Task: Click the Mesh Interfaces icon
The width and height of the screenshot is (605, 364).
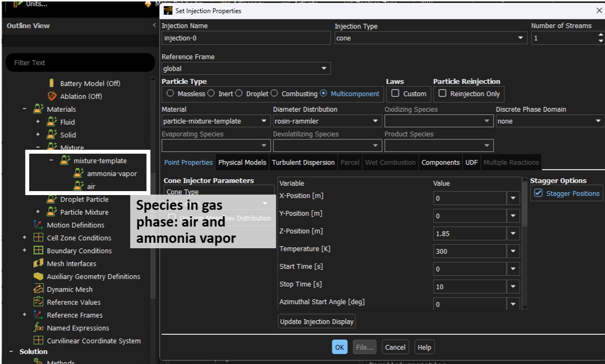Action: tap(38, 264)
